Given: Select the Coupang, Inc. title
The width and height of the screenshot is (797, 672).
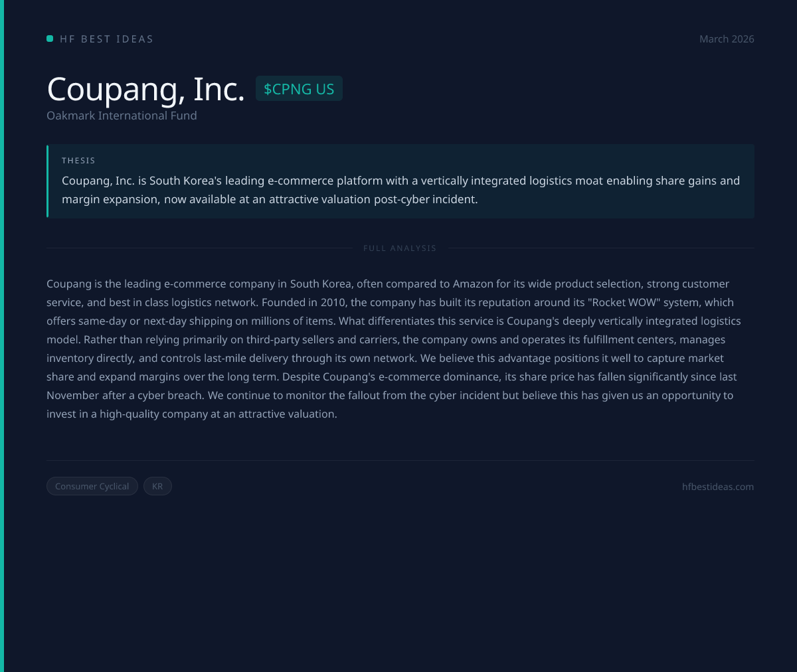Looking at the screenshot, I should (146, 89).
